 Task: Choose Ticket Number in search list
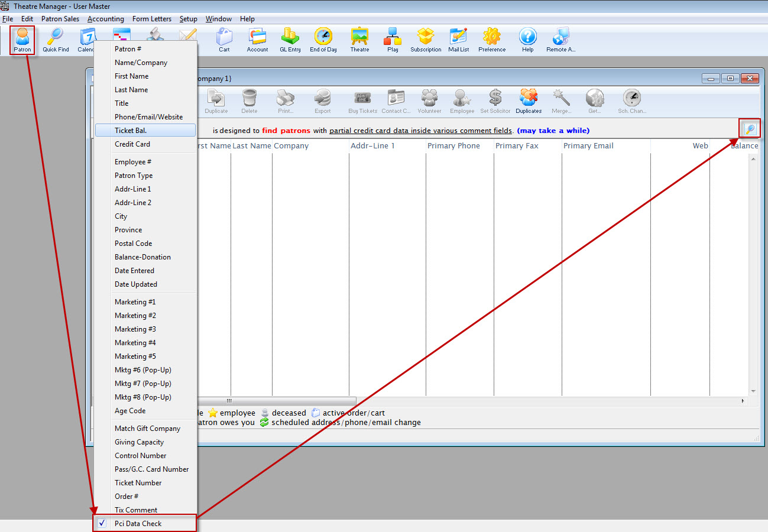click(145, 483)
